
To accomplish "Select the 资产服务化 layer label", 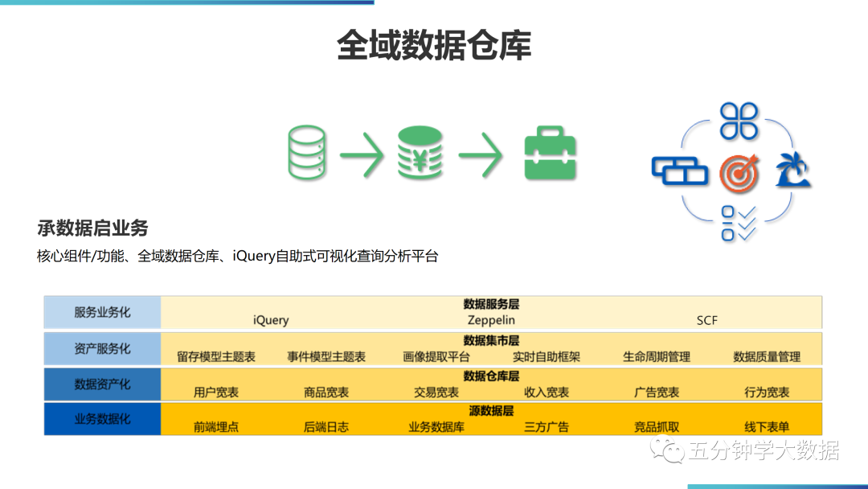I will pyautogui.click(x=102, y=348).
